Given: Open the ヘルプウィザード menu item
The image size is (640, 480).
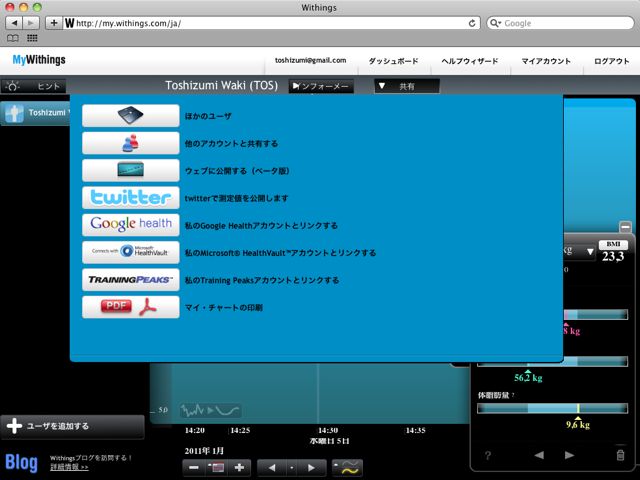Looking at the screenshot, I should (x=470, y=61).
